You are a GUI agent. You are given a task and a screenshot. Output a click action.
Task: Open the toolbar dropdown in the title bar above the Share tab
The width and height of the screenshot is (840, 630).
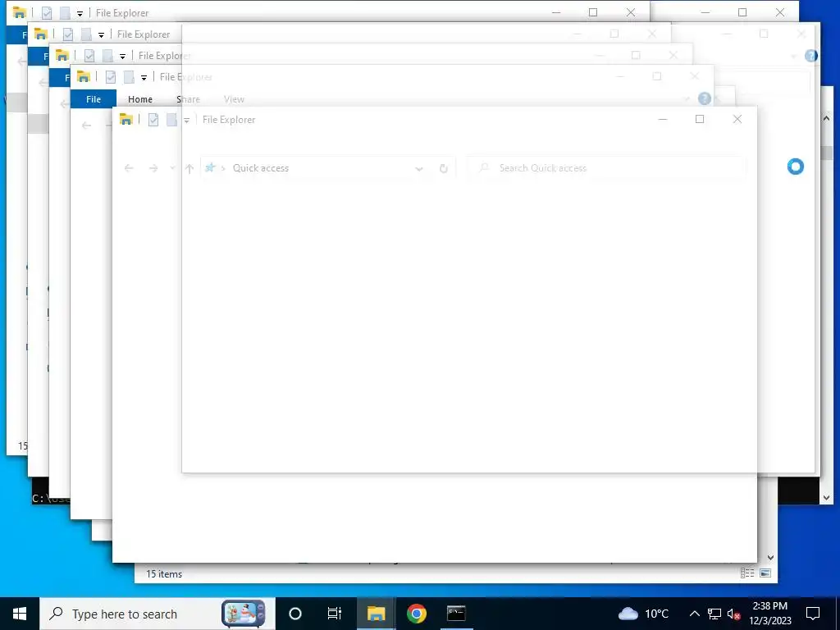144,78
